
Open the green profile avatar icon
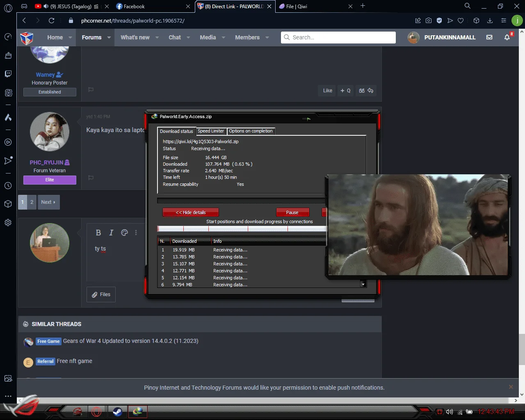coord(517,21)
